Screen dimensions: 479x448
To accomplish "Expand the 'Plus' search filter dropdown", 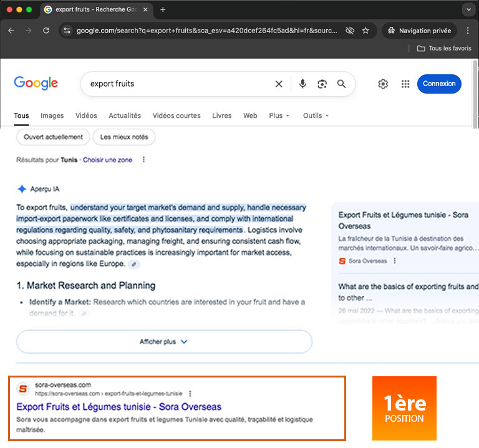I will coord(279,115).
